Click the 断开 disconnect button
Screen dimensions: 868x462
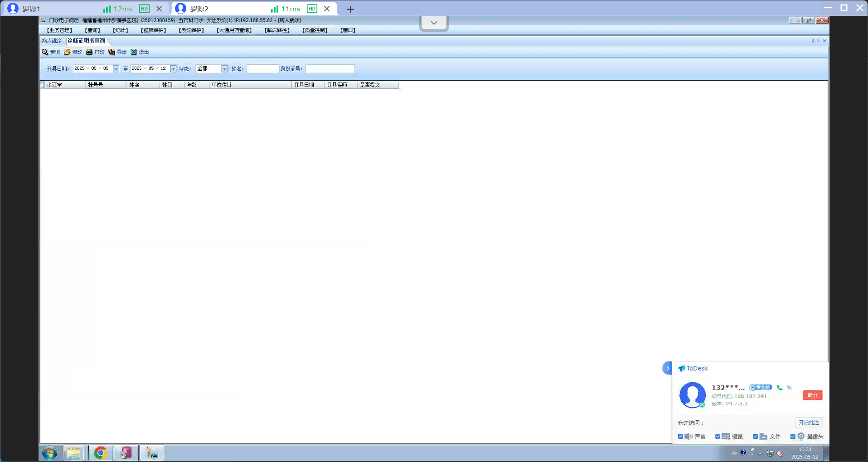[x=812, y=395]
